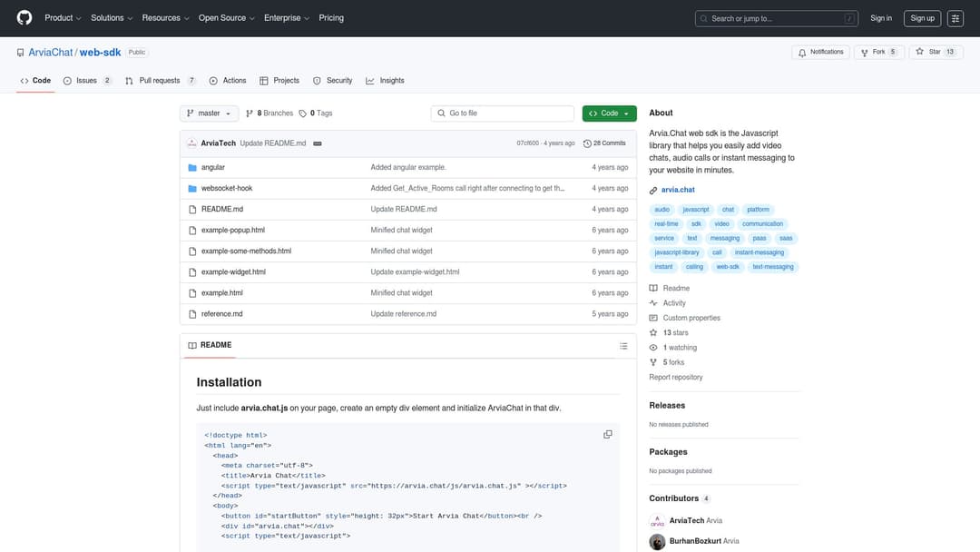Open ArviaTech contributor avatar
The image size is (980, 552).
[x=657, y=521]
